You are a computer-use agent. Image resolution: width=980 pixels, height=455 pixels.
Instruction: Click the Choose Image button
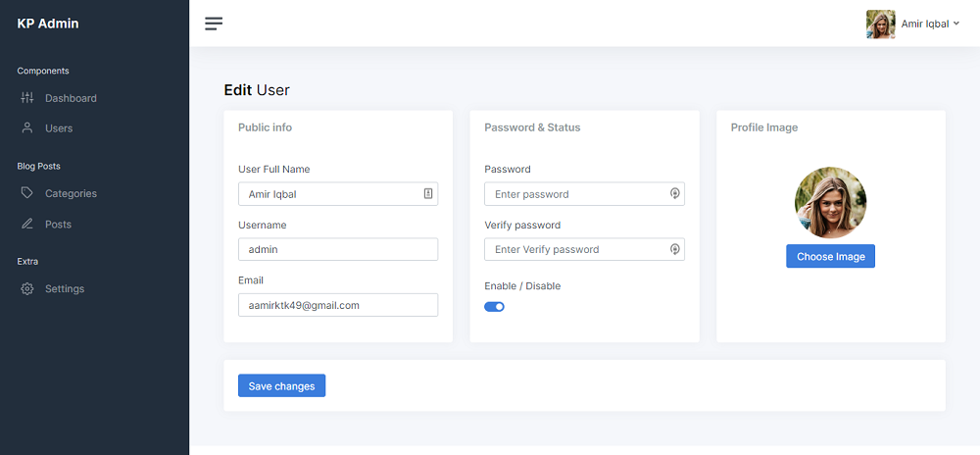pos(831,256)
